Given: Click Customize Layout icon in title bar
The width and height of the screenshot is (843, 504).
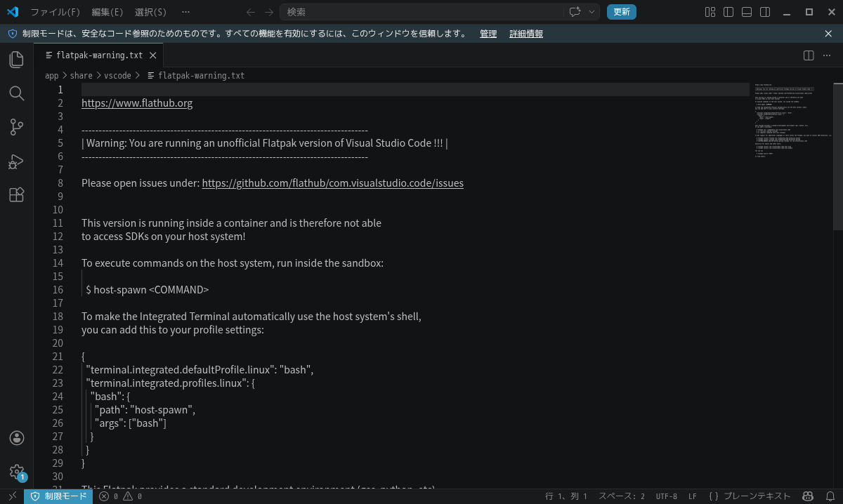Looking at the screenshot, I should [710, 12].
